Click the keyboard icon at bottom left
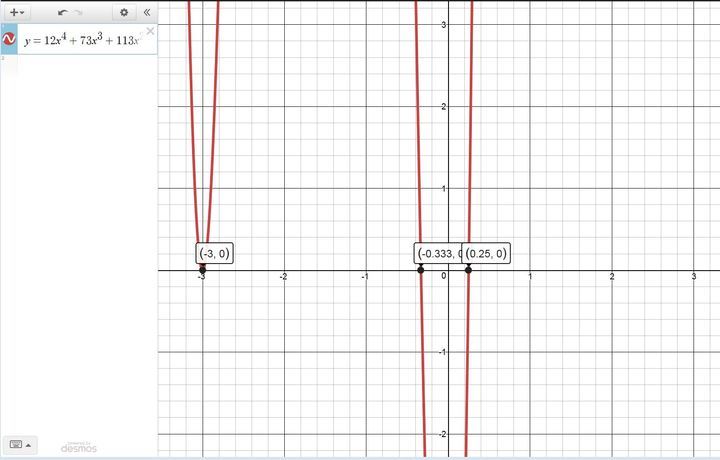This screenshot has height=460, width=720. (16, 444)
